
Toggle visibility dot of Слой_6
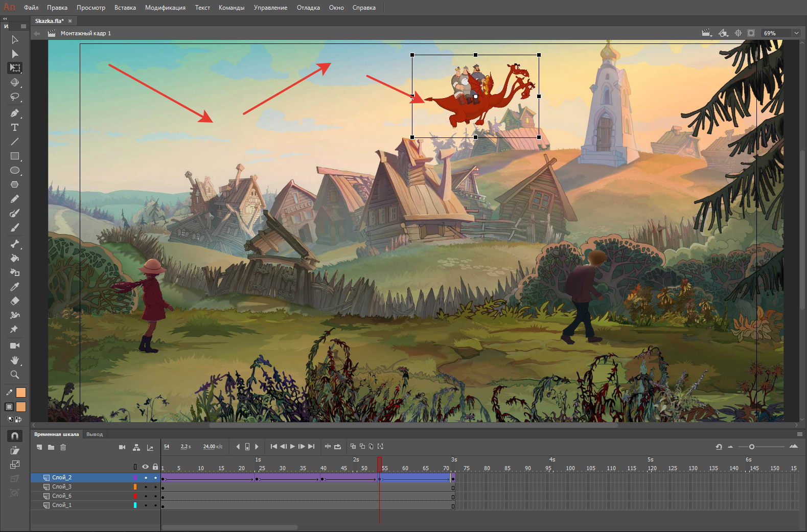tap(146, 496)
